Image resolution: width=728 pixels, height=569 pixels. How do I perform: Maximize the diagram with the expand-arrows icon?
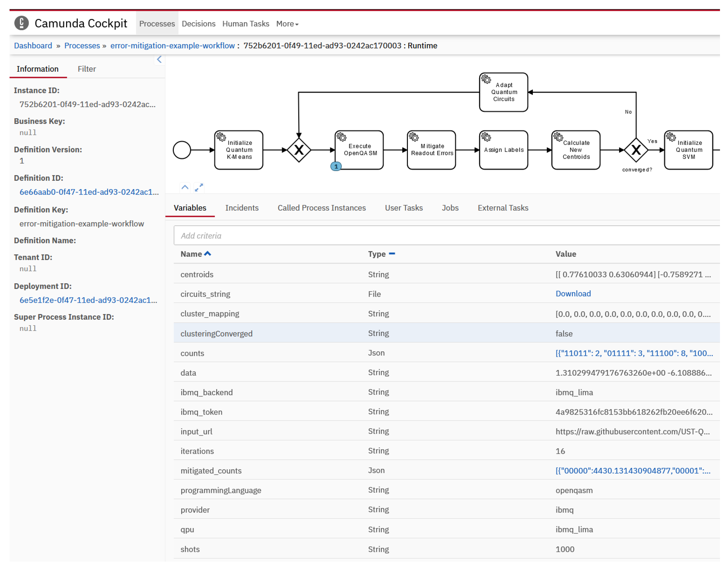pos(199,187)
